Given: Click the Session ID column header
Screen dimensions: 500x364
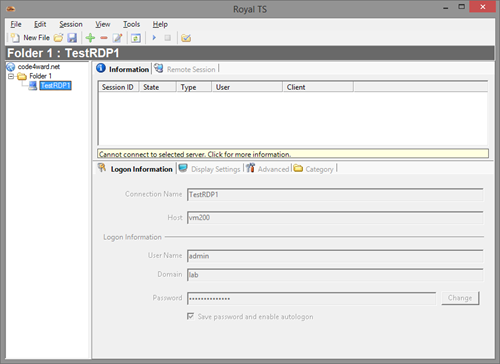Looking at the screenshot, I should 118,87.
